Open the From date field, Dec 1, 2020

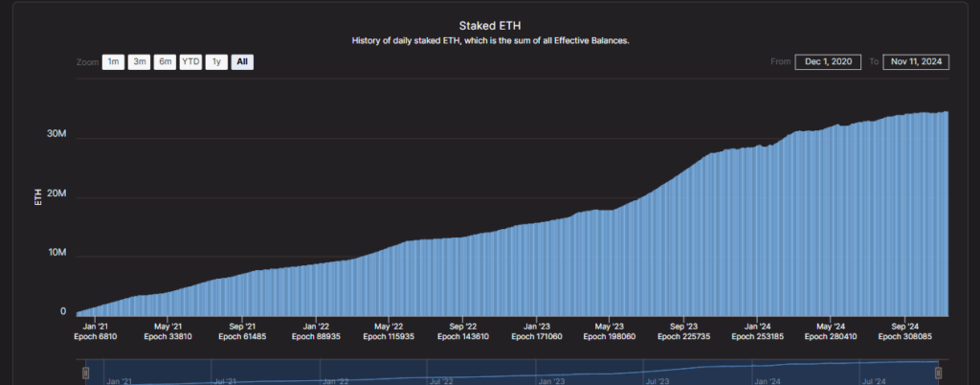(x=830, y=62)
